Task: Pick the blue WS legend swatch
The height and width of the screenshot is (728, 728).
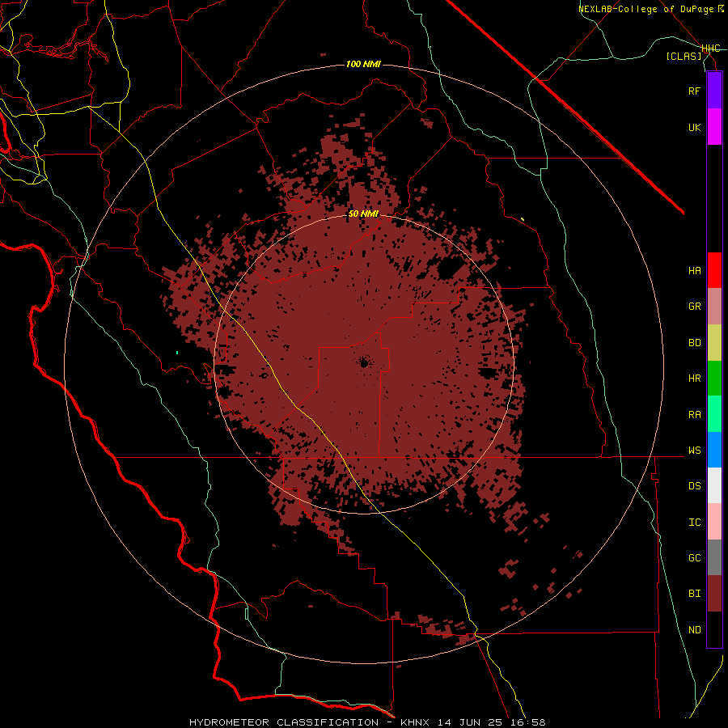Action: point(714,450)
